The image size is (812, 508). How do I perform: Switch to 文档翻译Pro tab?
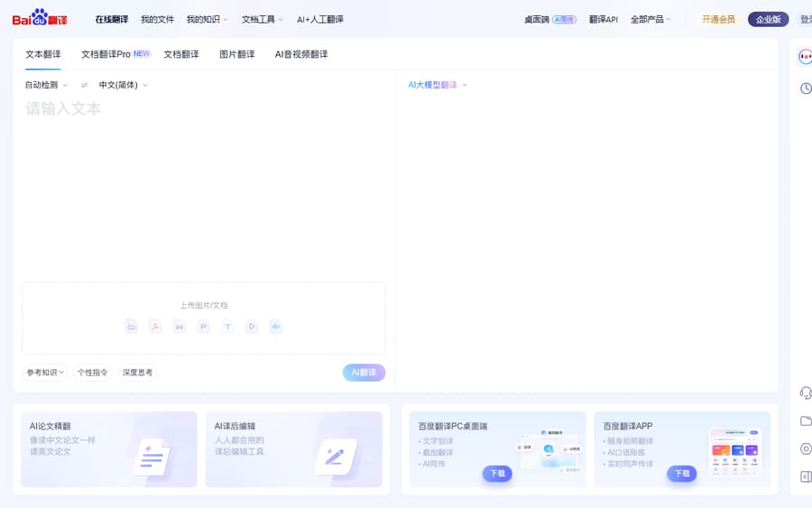(115, 54)
